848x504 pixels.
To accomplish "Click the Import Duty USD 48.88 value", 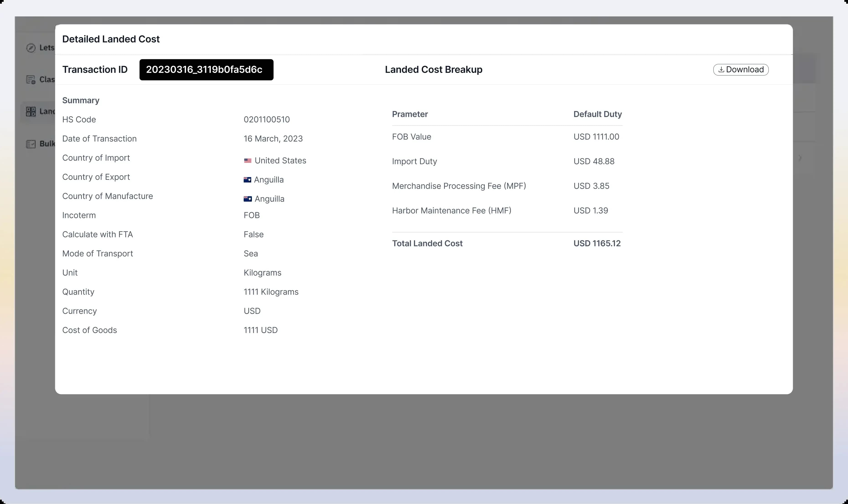I will (x=594, y=161).
